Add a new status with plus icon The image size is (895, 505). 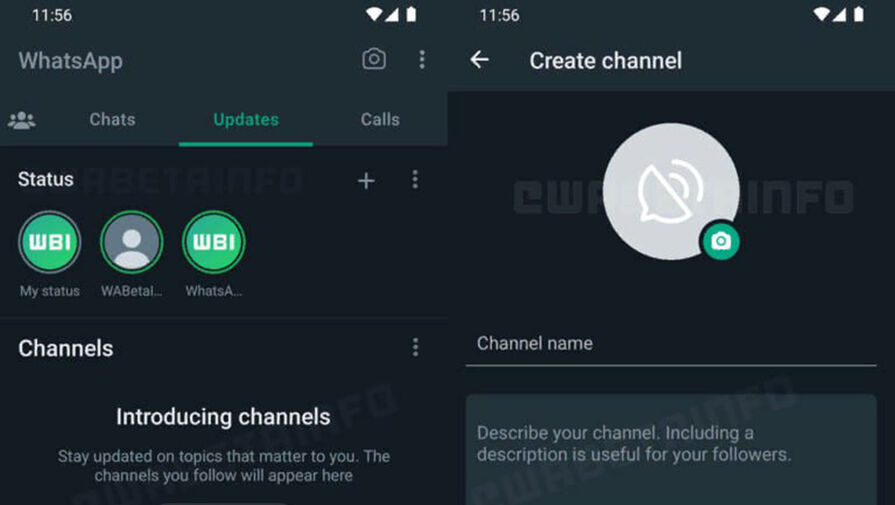point(366,181)
